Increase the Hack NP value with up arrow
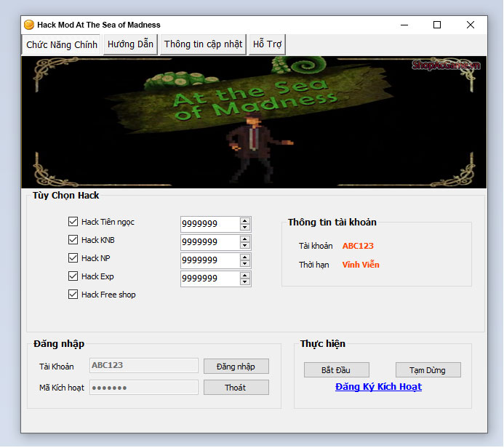The image size is (504, 448). pyautogui.click(x=245, y=257)
